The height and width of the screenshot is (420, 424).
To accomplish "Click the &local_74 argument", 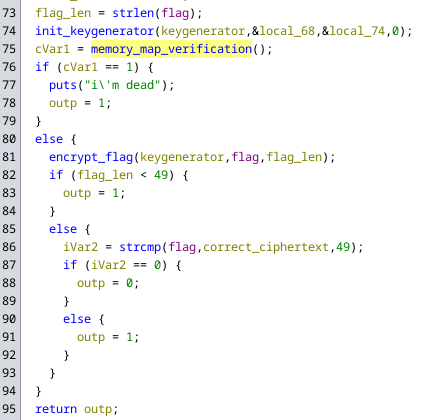I will 353,31.
